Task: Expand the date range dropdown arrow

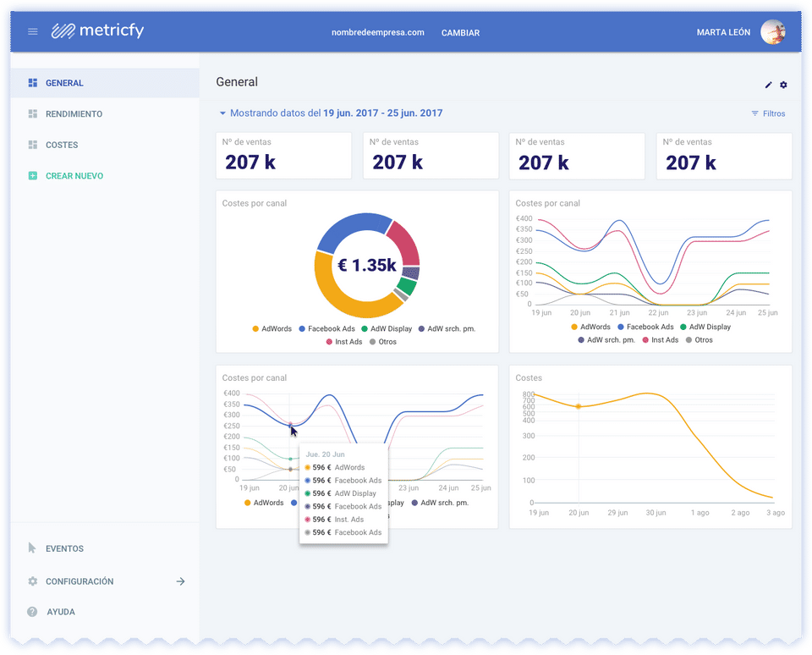Action: pos(222,113)
